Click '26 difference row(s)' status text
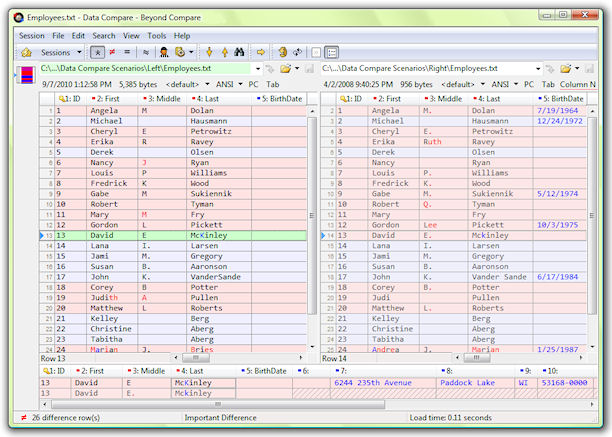 (x=66, y=418)
